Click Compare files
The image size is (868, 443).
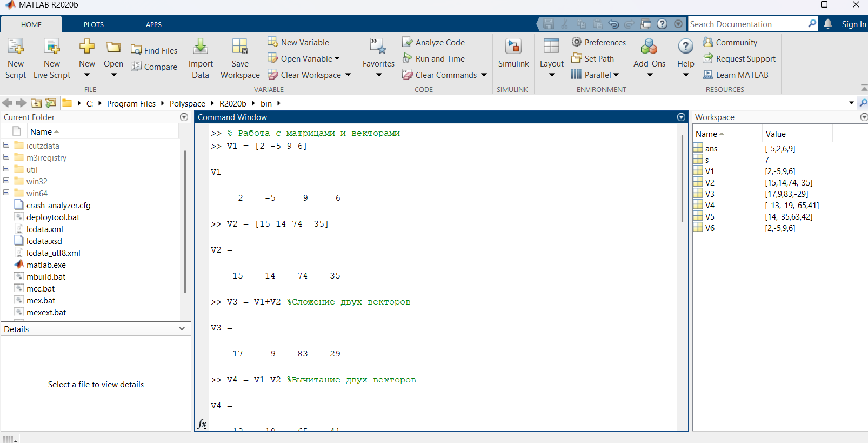click(154, 67)
